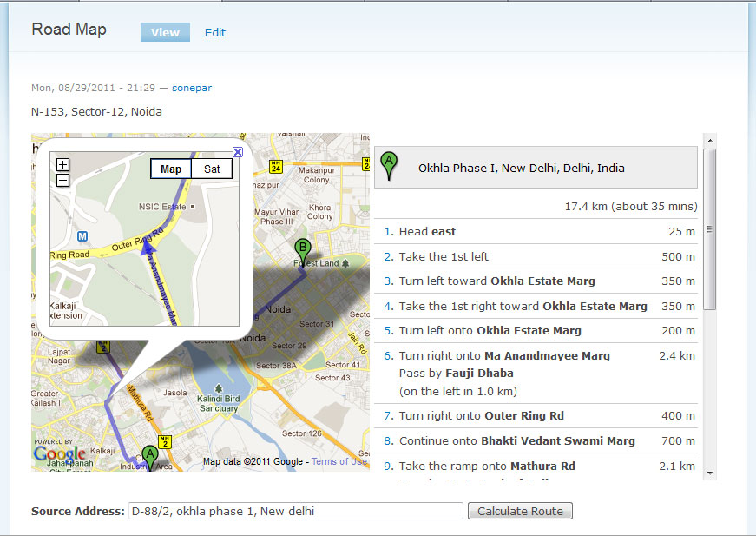This screenshot has height=536, width=756.
Task: Zoom out using the minus button in map popup
Action: (62, 181)
